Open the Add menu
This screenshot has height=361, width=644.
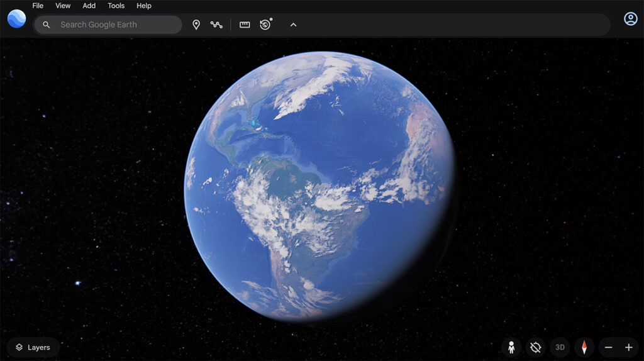click(89, 6)
